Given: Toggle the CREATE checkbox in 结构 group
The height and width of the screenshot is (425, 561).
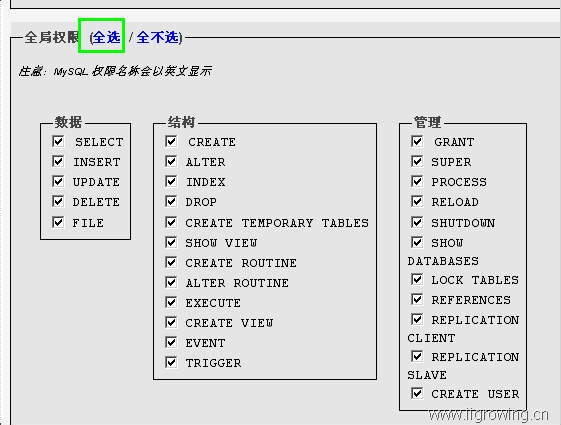Looking at the screenshot, I should pos(171,141).
